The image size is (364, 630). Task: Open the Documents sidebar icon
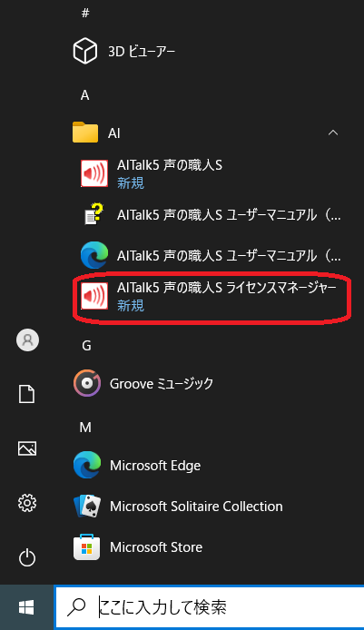[x=27, y=394]
